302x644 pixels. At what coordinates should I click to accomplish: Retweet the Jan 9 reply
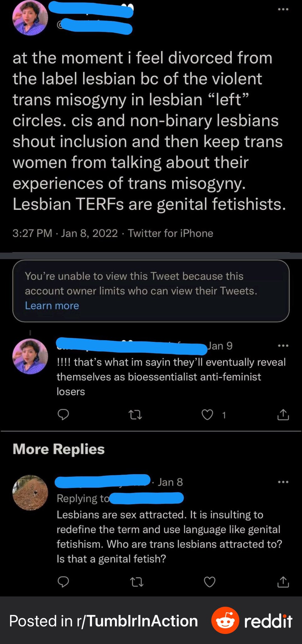pos(136,415)
